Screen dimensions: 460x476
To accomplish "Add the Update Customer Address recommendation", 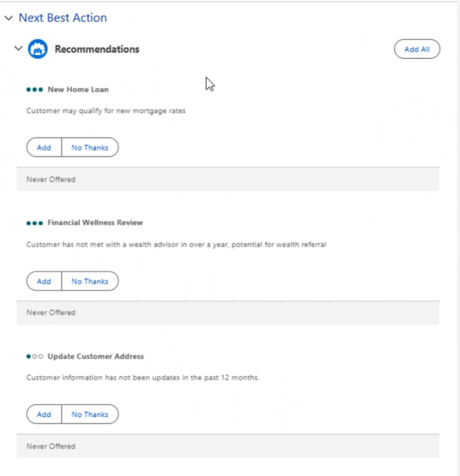I will pyautogui.click(x=44, y=414).
